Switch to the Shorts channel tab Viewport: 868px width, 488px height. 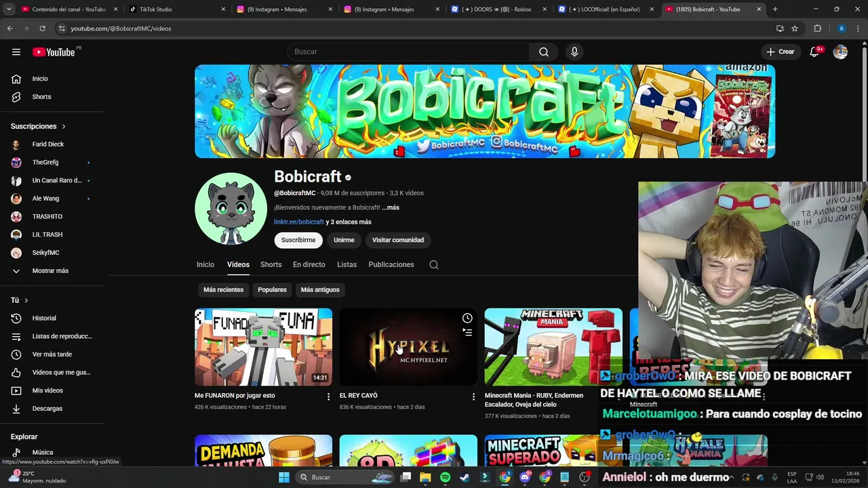(x=271, y=265)
